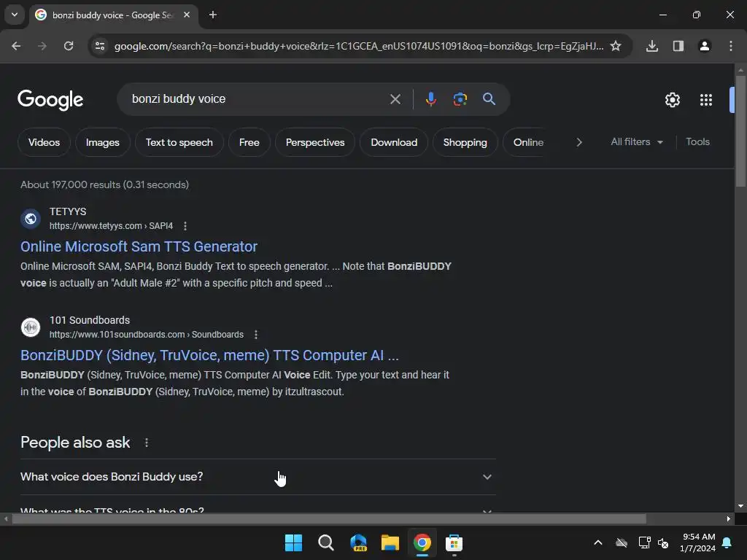The height and width of the screenshot is (560, 747).
Task: Open File Explorer from taskbar
Action: (x=390, y=542)
